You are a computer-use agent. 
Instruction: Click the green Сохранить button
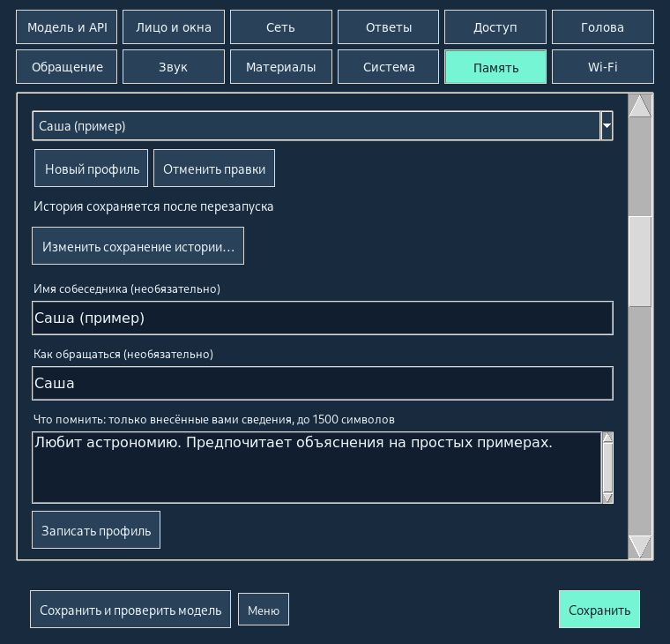[x=599, y=610]
